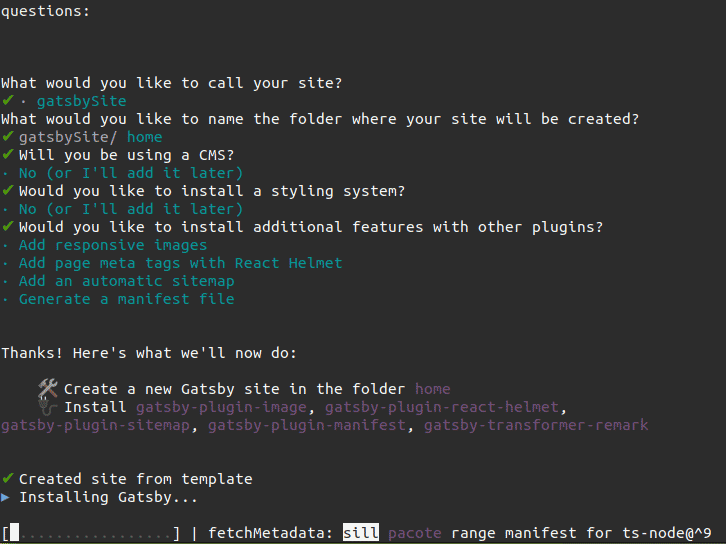Click the CMS answer No (or I'll add it later)

tap(131, 173)
